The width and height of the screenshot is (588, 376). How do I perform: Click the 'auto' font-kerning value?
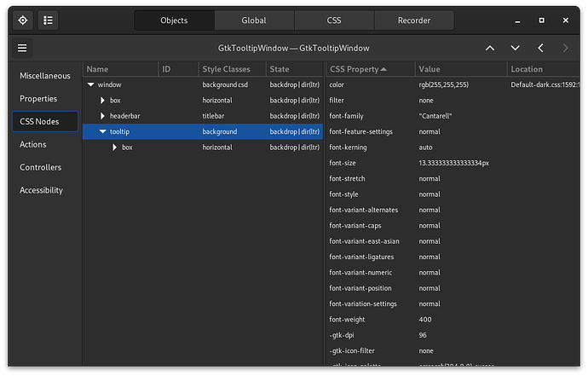[x=425, y=148]
